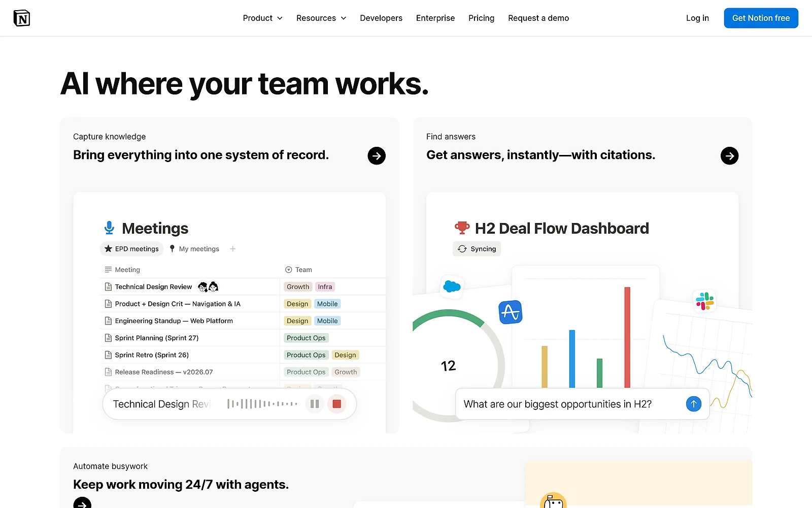Click the Log in link
The height and width of the screenshot is (508, 812).
tap(697, 18)
